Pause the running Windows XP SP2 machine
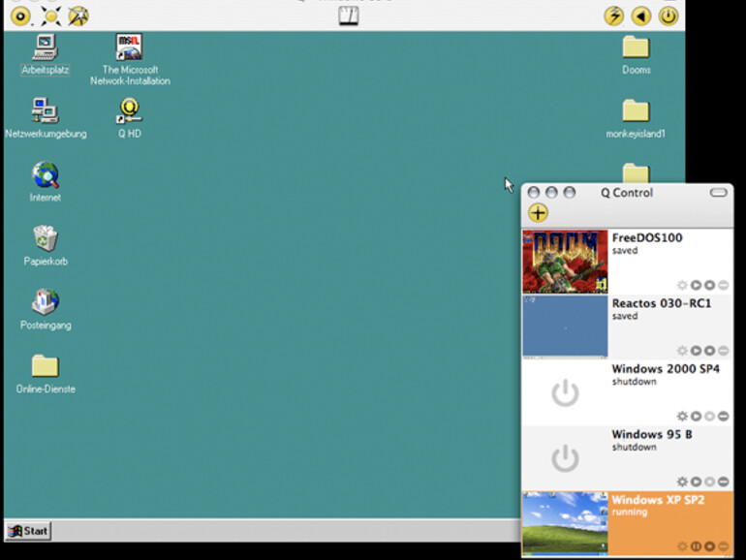This screenshot has height=560, width=746. [696, 546]
